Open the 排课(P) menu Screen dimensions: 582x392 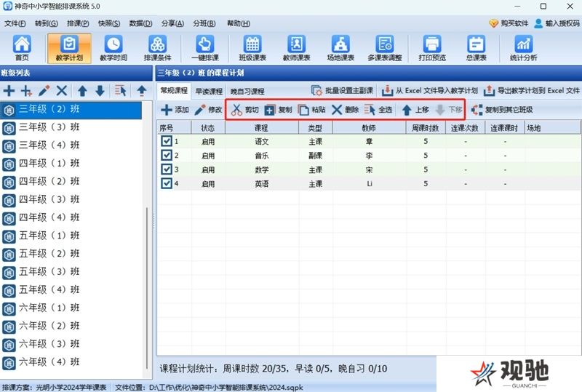click(78, 23)
